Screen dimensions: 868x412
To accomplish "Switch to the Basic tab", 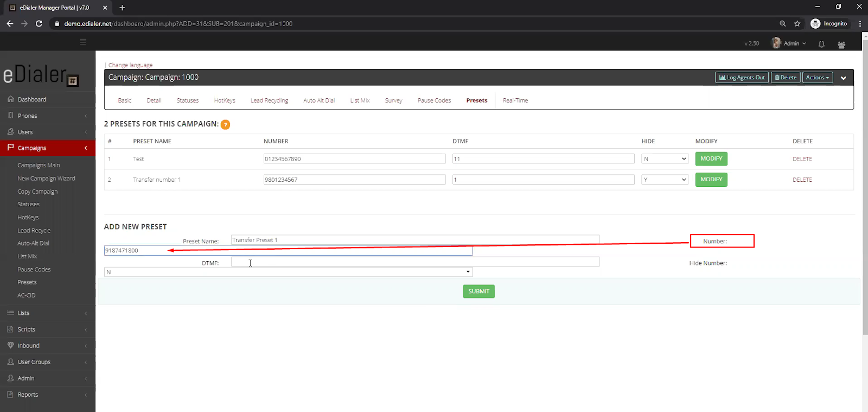I will pyautogui.click(x=124, y=100).
